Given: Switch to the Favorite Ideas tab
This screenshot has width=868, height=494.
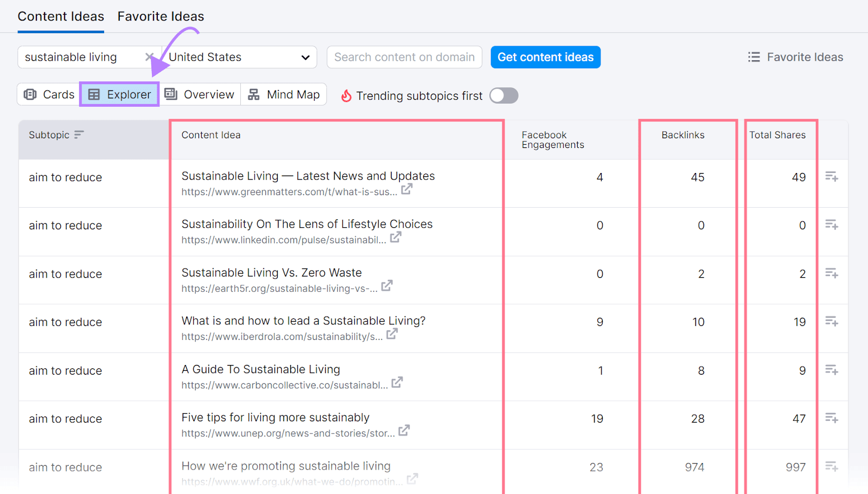Looking at the screenshot, I should coord(161,17).
